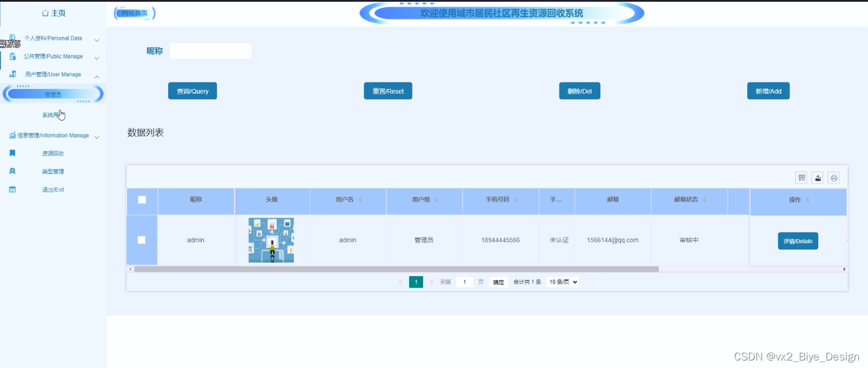Sort by 用户名 column arrows
The width and height of the screenshot is (868, 368).
[x=360, y=200]
